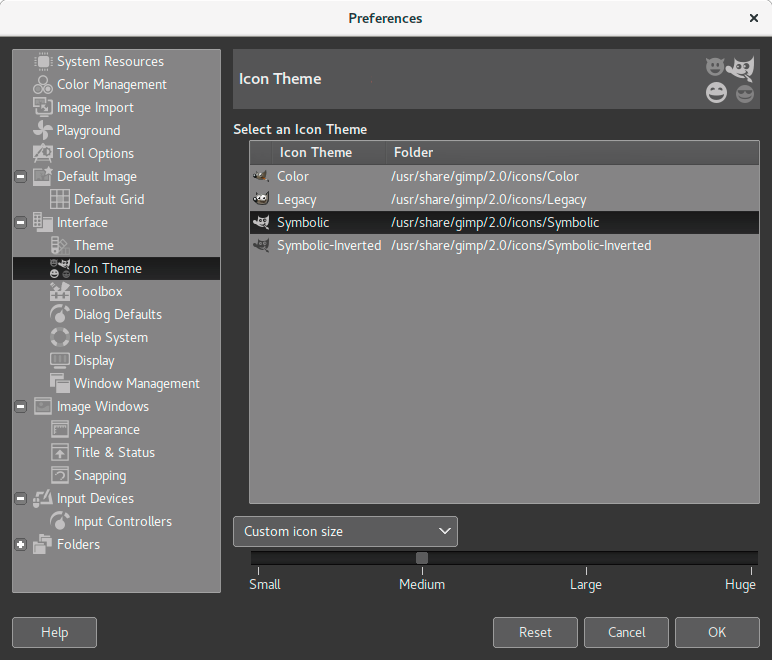Open the Window Management preferences page
Viewport: 772px width, 660px height.
136,384
